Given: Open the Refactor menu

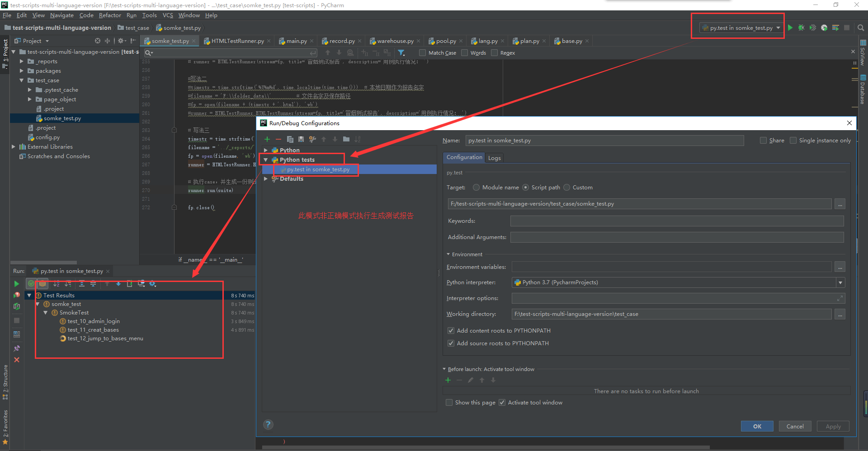Looking at the screenshot, I should (110, 15).
